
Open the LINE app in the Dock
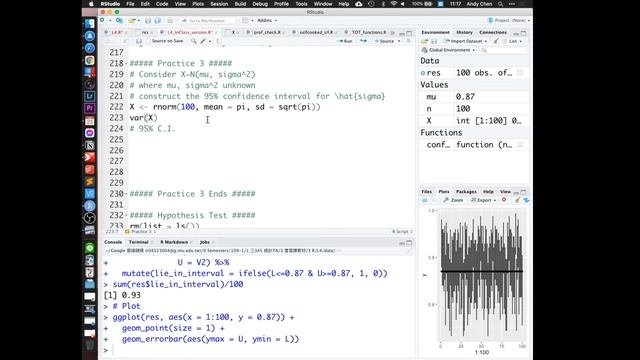tap(90, 248)
